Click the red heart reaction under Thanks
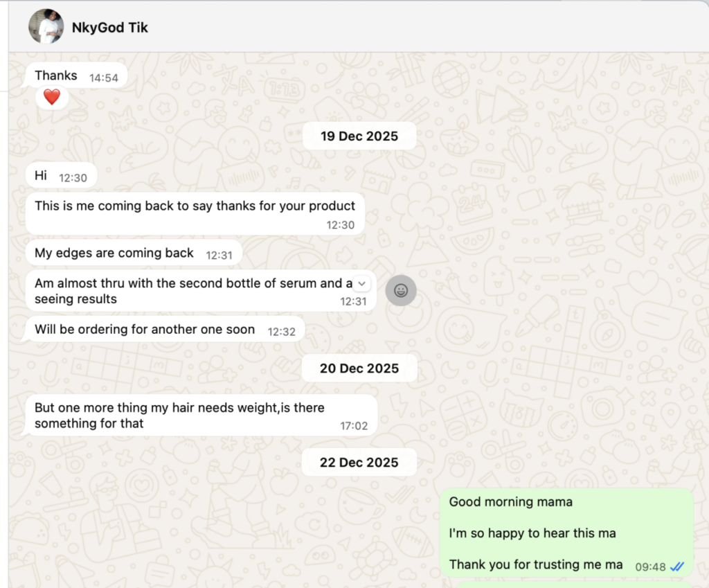The width and height of the screenshot is (709, 588). click(51, 97)
